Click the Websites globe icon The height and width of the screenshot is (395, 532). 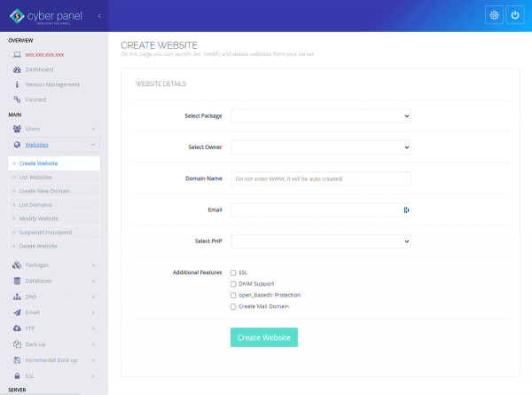(17, 145)
